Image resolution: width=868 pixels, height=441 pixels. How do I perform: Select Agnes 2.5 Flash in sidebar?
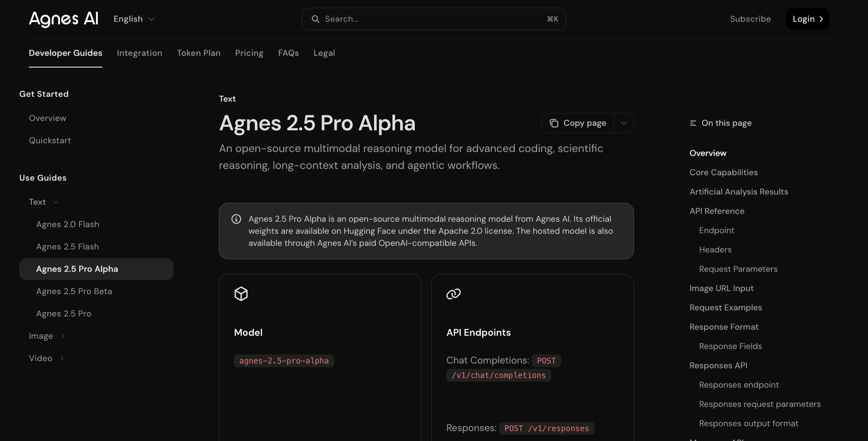tap(68, 246)
